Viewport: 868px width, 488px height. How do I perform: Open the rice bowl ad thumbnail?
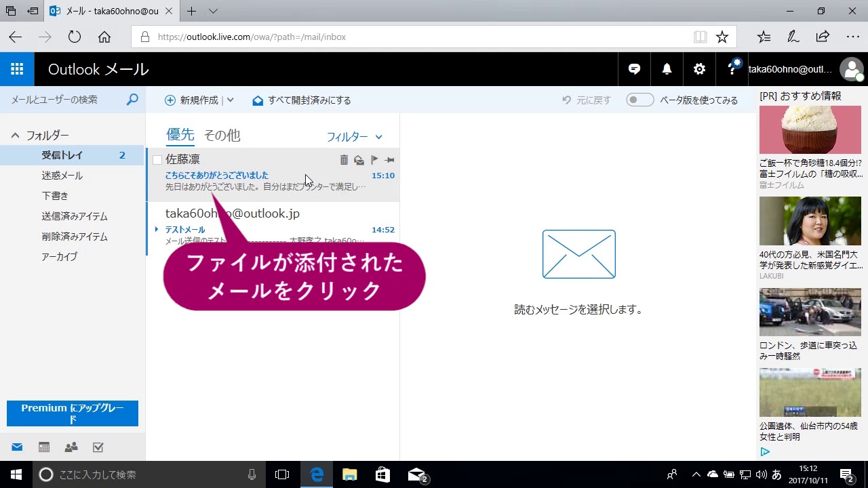(x=810, y=130)
